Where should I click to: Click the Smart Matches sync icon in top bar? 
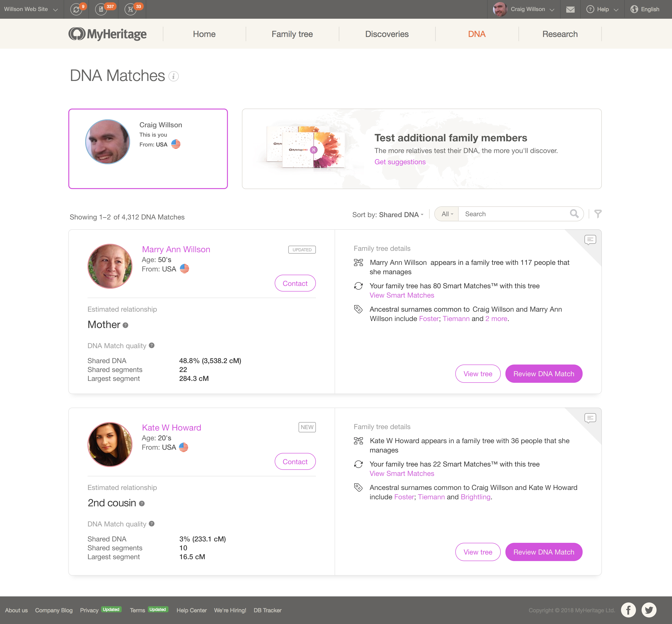pos(76,9)
